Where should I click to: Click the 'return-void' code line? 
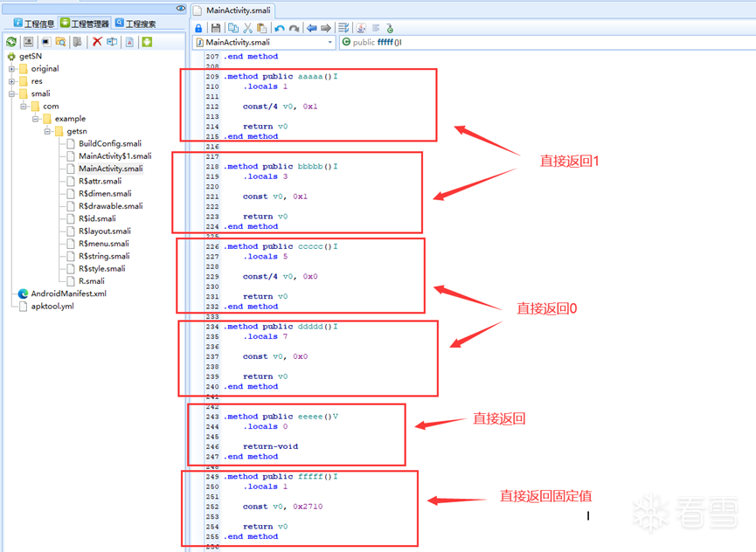coord(270,446)
